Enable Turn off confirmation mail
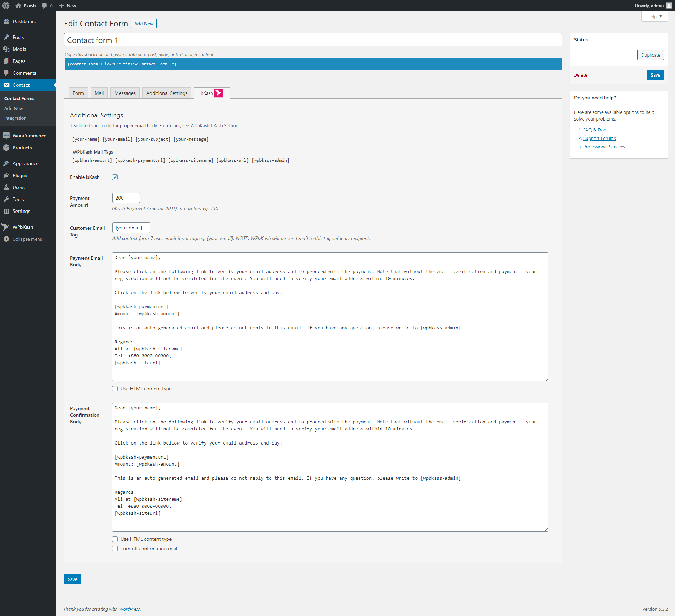675x616 pixels. coord(115,549)
